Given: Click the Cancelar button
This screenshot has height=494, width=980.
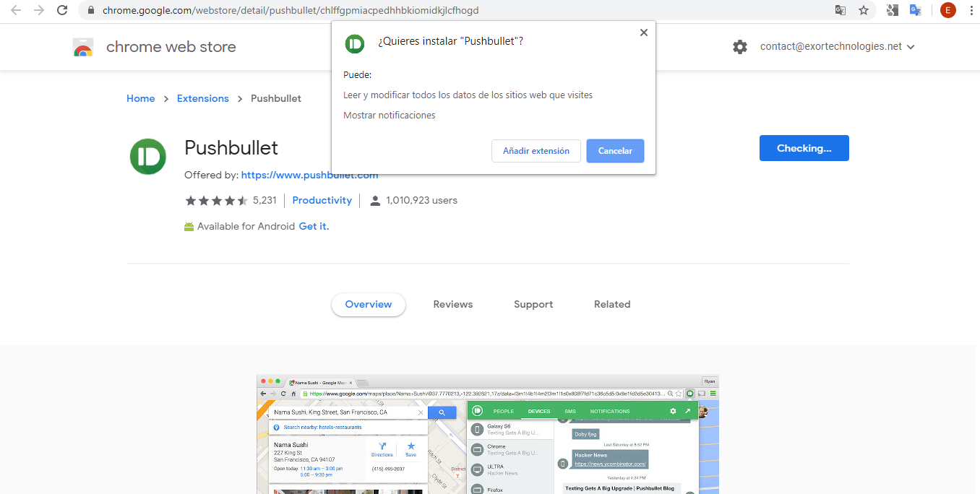Looking at the screenshot, I should [615, 151].
